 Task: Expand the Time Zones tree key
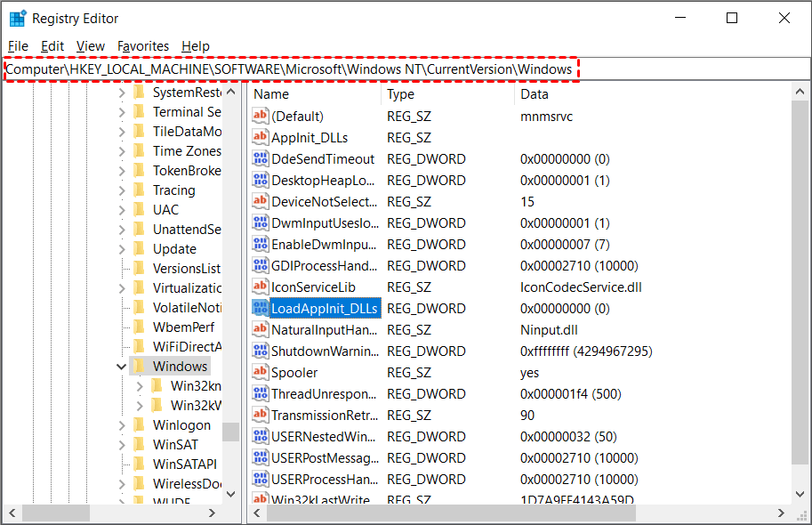[122, 151]
